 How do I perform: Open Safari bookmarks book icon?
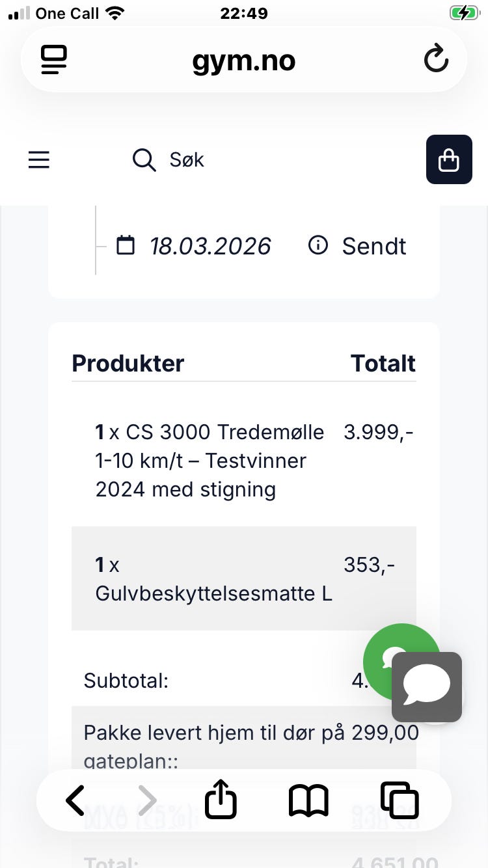click(x=308, y=800)
